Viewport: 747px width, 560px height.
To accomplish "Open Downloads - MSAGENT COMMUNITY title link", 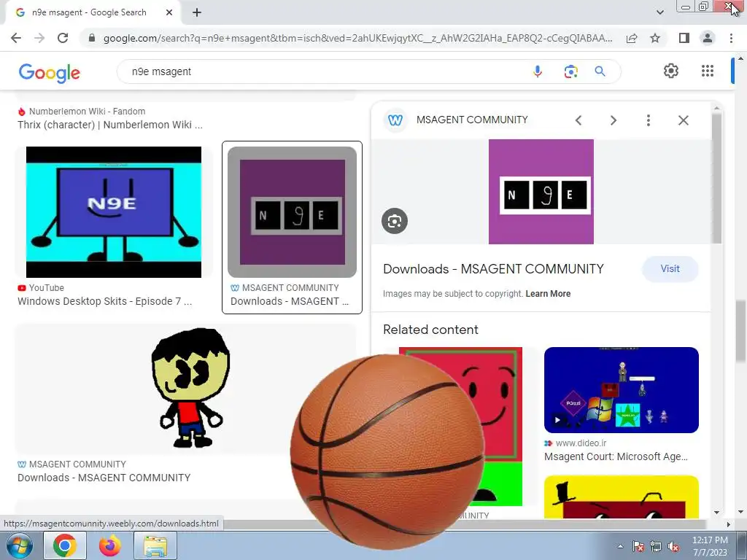I will pyautogui.click(x=493, y=269).
